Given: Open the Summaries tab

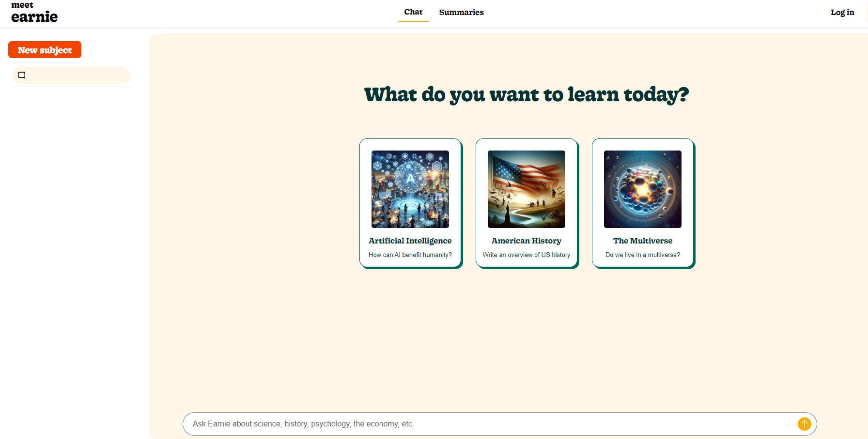Looking at the screenshot, I should point(461,12).
